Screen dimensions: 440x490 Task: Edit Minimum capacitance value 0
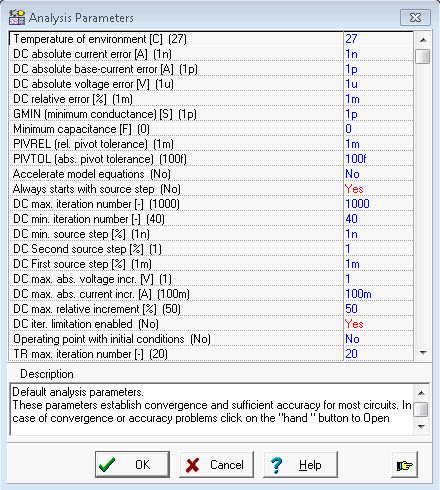pos(378,129)
